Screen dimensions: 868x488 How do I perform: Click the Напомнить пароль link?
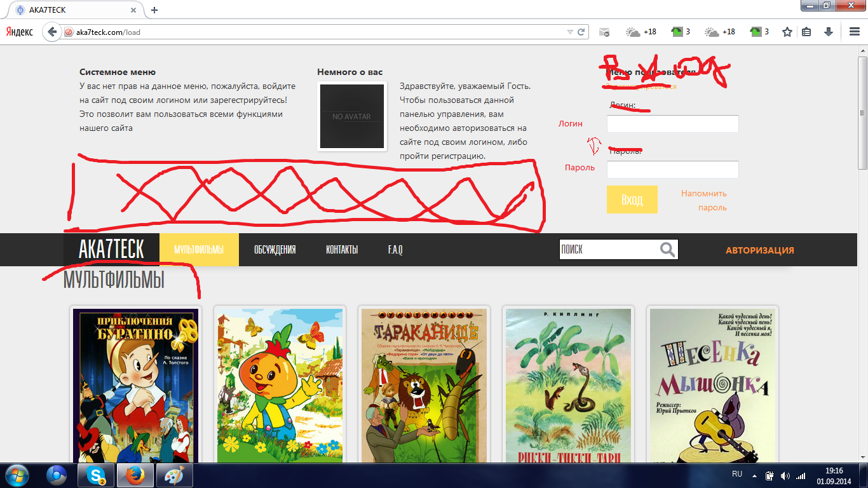704,200
